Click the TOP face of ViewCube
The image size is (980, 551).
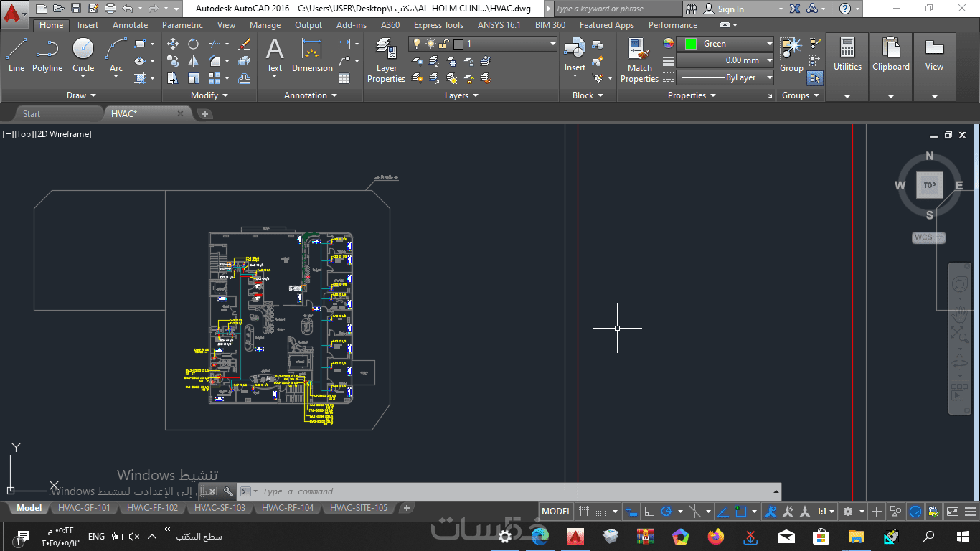(929, 185)
